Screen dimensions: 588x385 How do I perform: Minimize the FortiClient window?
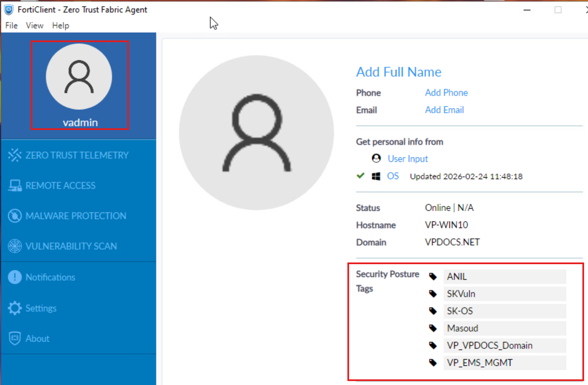coord(527,10)
